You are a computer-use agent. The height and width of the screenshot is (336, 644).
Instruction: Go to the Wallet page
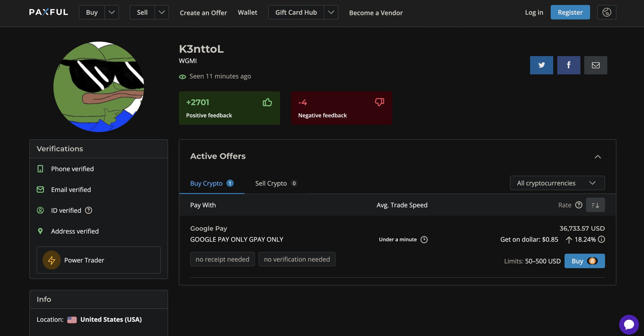tap(247, 12)
